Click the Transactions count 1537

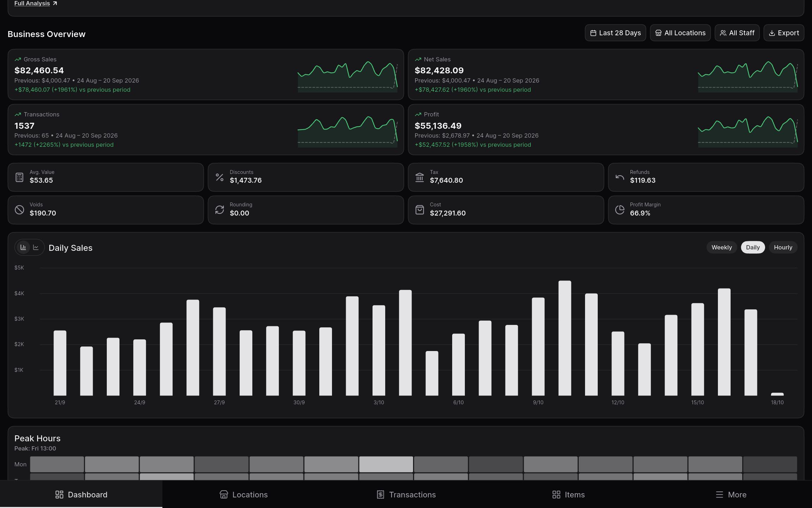[24, 126]
